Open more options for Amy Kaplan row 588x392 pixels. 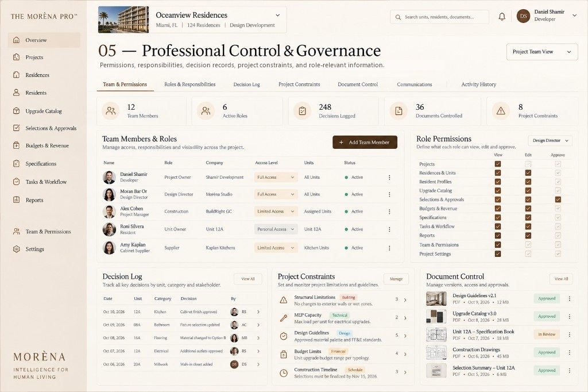click(389, 248)
